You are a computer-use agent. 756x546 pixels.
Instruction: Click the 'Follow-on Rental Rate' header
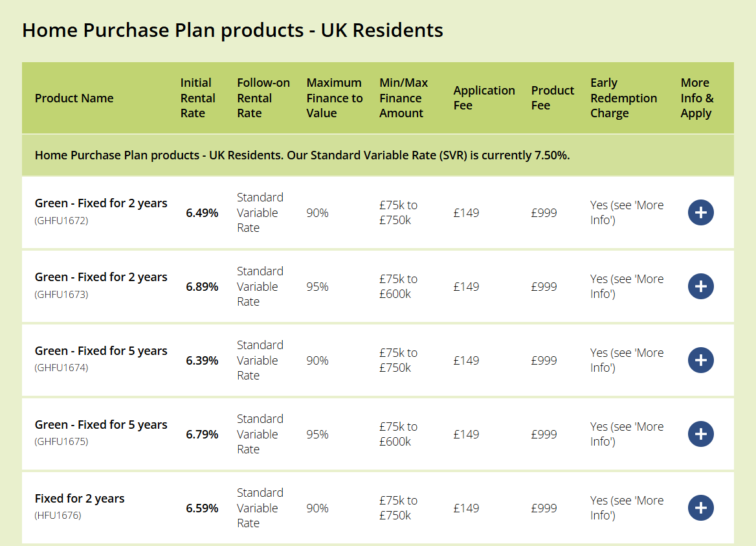point(263,98)
